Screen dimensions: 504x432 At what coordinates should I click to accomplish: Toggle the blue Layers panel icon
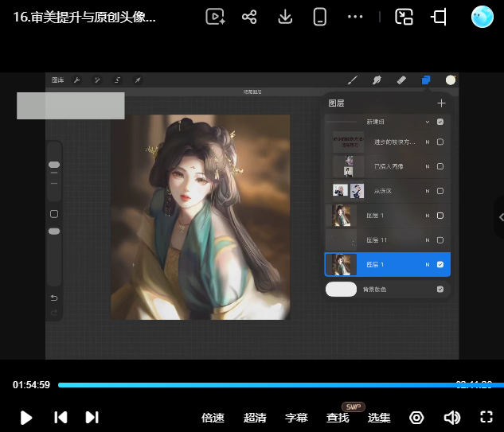point(426,80)
